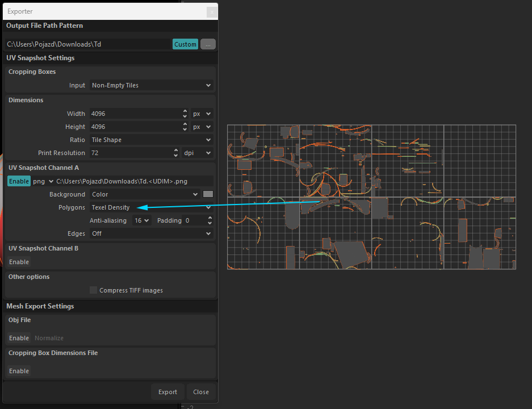The width and height of the screenshot is (532, 409).
Task: Open the Edges Off dropdown
Action: click(x=151, y=233)
